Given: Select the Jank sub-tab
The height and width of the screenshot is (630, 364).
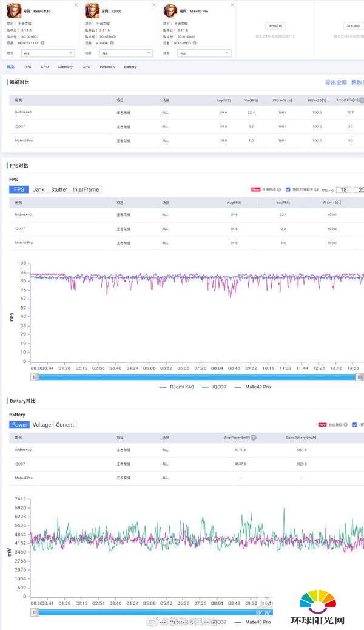Looking at the screenshot, I should coord(39,189).
